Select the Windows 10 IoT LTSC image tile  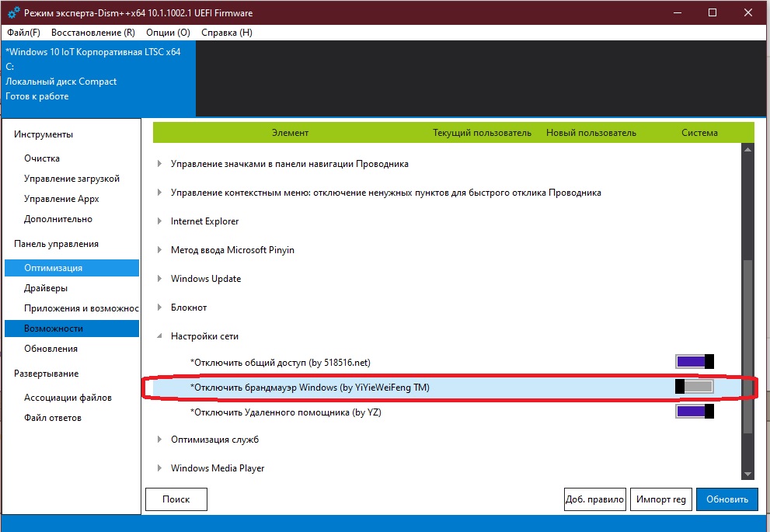(x=99, y=78)
